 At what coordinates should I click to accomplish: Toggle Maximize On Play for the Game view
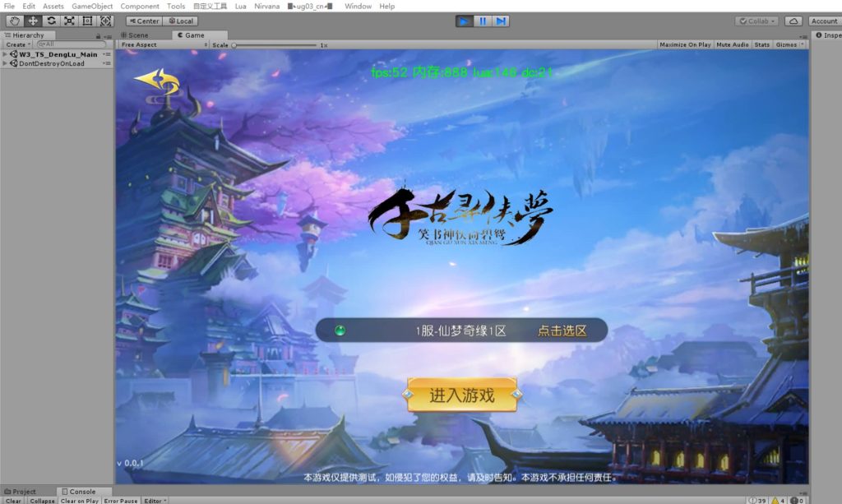point(685,44)
